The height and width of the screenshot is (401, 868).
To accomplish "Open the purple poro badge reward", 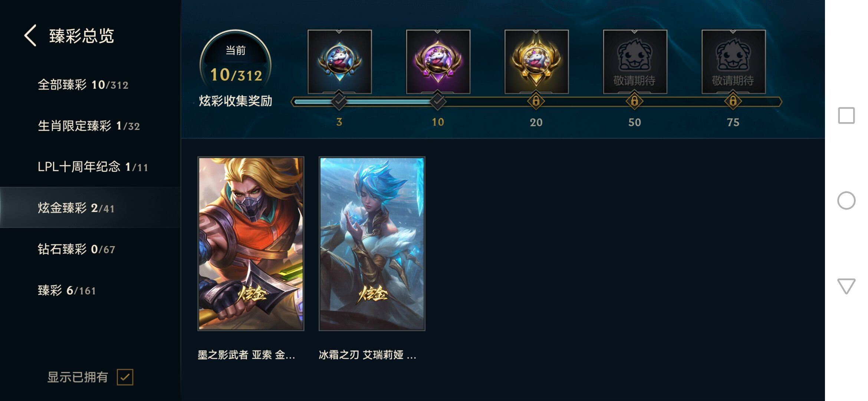I will [438, 62].
